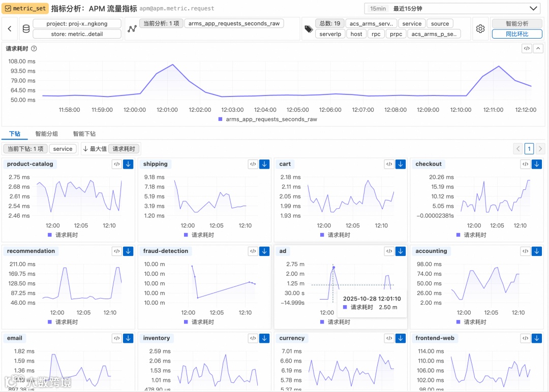The height and width of the screenshot is (392, 549).
Task: Toggle 请求耗时 legend swatch in checkout
Action: point(459,235)
